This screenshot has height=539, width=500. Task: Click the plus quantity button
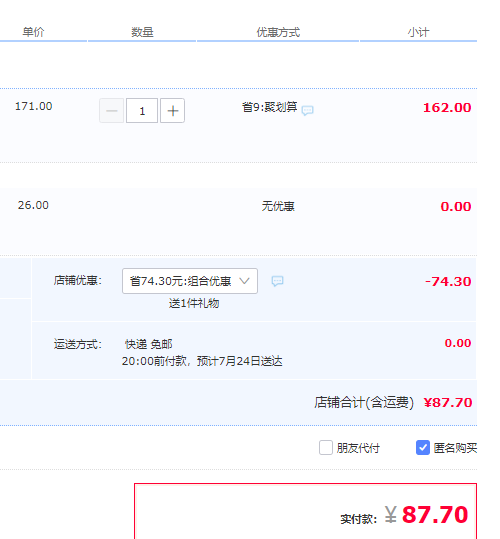[173, 111]
